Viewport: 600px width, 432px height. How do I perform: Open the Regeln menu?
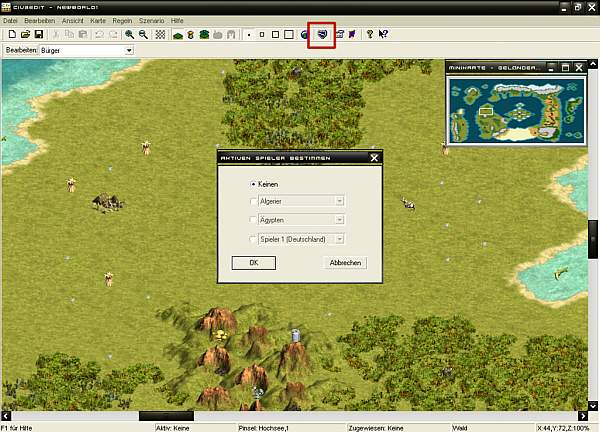(122, 21)
